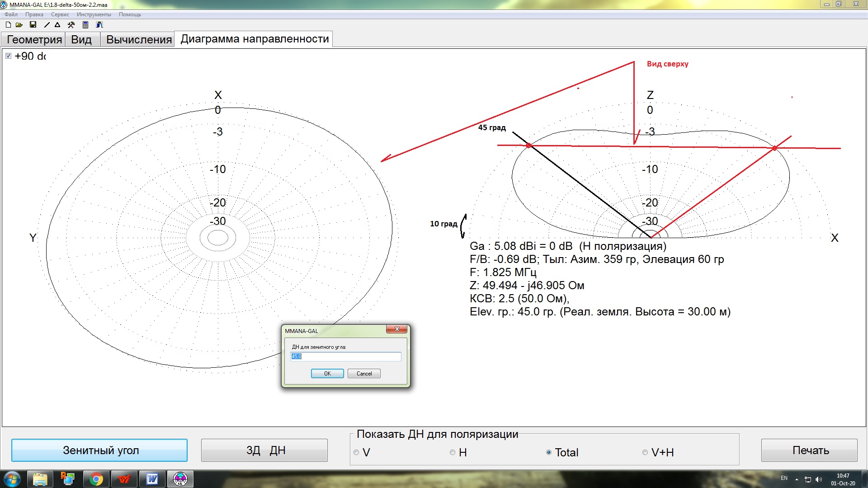This screenshot has width=868, height=488.
Task: Select V polarization radio button
Action: click(x=356, y=452)
